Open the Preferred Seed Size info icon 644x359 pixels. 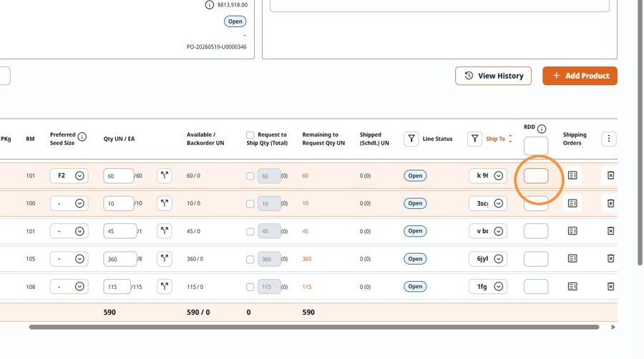pyautogui.click(x=82, y=137)
